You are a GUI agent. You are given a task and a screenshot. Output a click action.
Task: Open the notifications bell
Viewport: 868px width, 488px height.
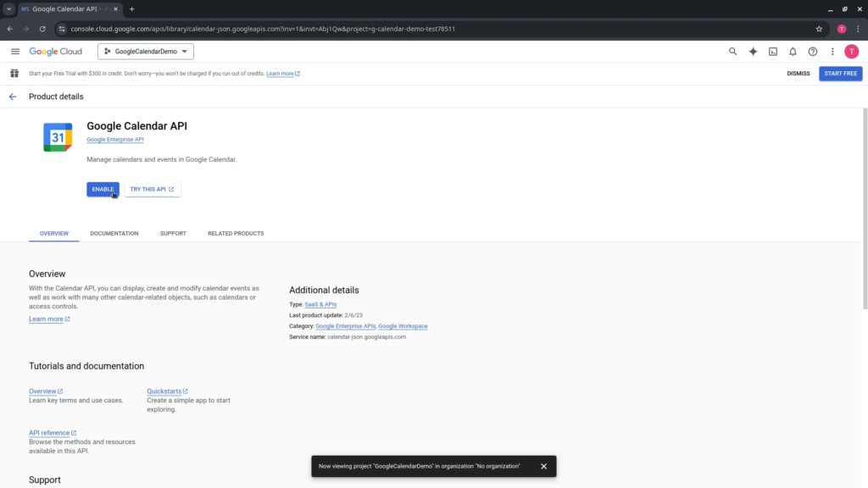[793, 52]
